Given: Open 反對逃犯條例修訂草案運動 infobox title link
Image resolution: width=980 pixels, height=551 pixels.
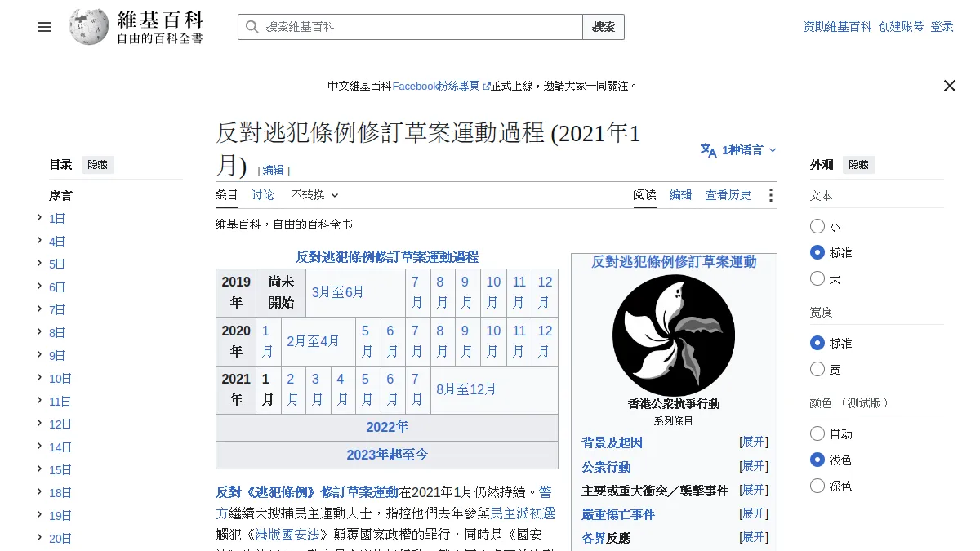Looking at the screenshot, I should point(674,262).
